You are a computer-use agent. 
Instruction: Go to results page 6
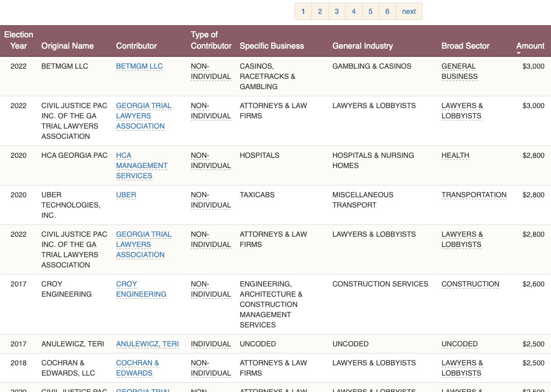tap(387, 11)
